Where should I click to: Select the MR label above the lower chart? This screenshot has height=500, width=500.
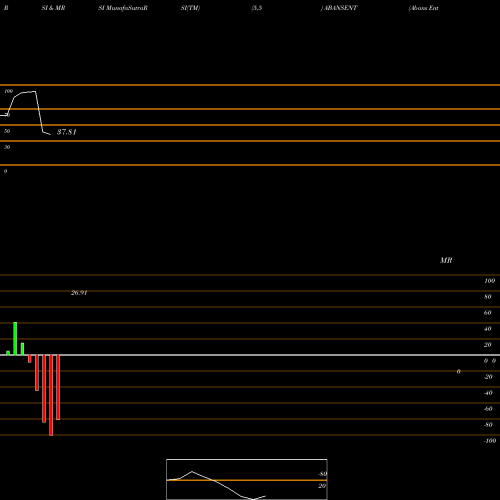[446, 260]
